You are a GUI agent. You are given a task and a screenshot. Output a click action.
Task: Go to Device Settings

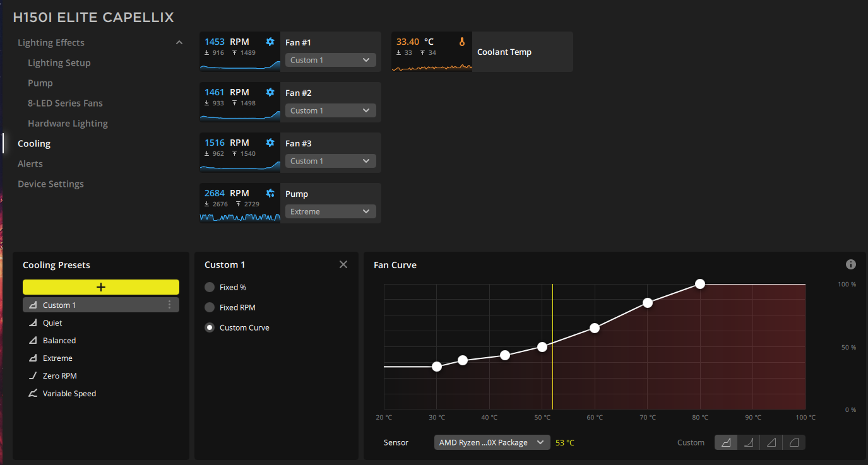tap(51, 184)
